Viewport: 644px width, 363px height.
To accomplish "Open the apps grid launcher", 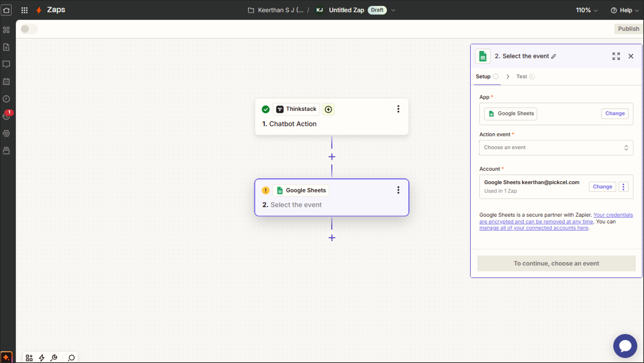I will pos(24,10).
